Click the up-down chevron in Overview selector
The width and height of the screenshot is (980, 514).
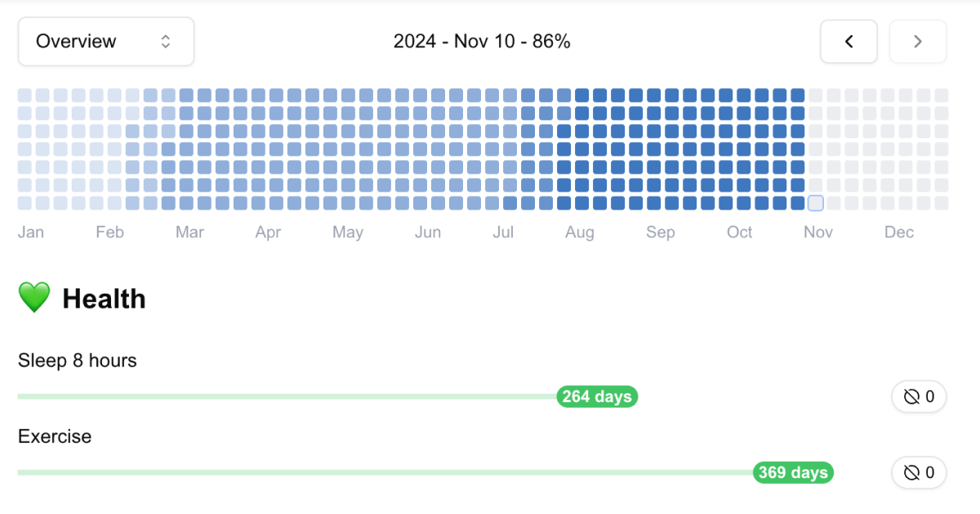(x=166, y=42)
